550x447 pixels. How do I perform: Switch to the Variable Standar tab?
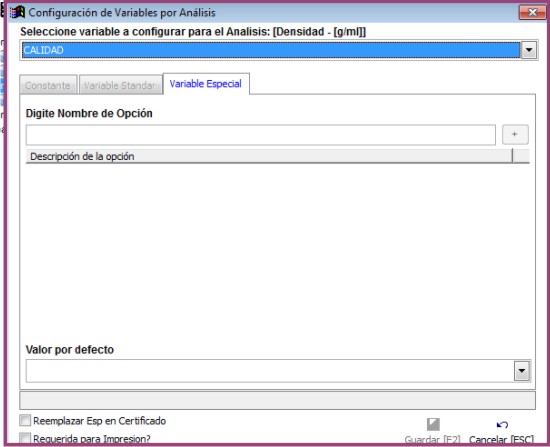[120, 85]
